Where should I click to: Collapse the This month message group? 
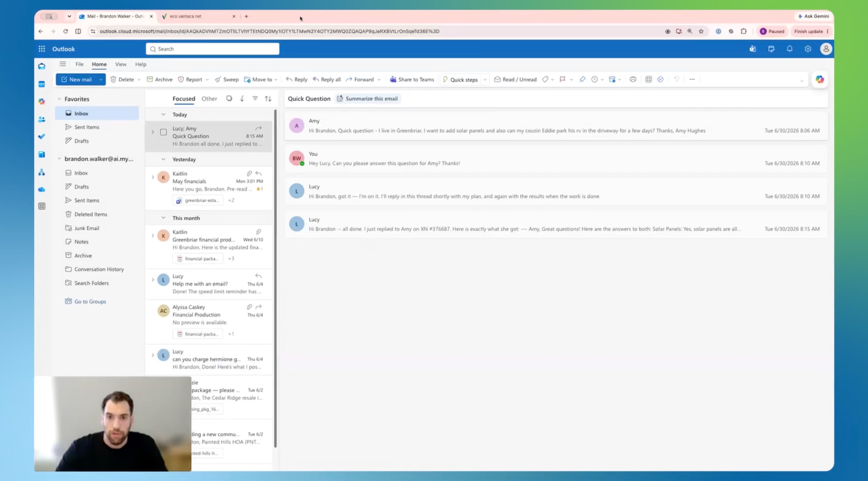click(164, 218)
